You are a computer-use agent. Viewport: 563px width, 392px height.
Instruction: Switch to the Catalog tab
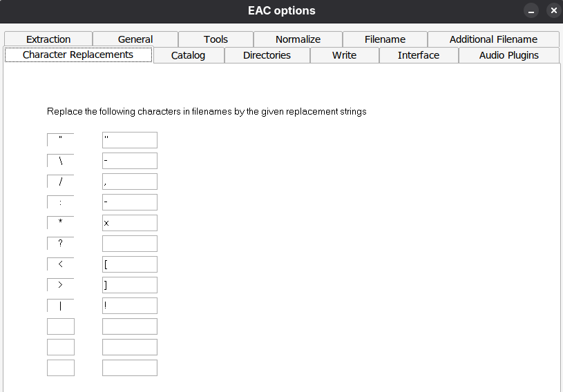pos(188,55)
